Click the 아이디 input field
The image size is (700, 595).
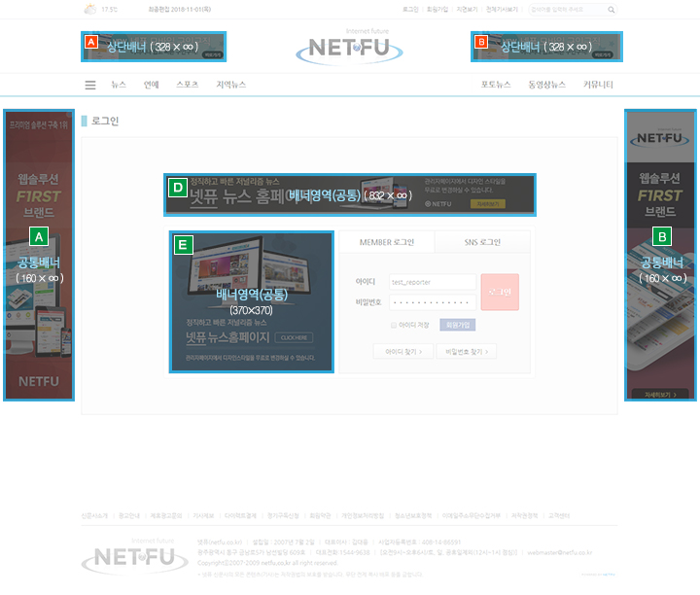point(431,282)
